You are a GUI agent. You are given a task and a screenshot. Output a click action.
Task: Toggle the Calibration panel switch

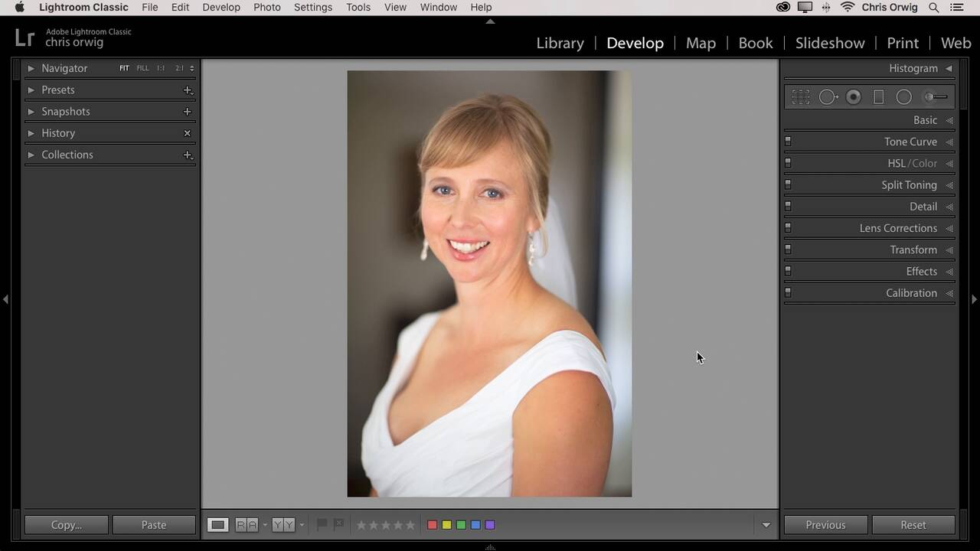[788, 292]
